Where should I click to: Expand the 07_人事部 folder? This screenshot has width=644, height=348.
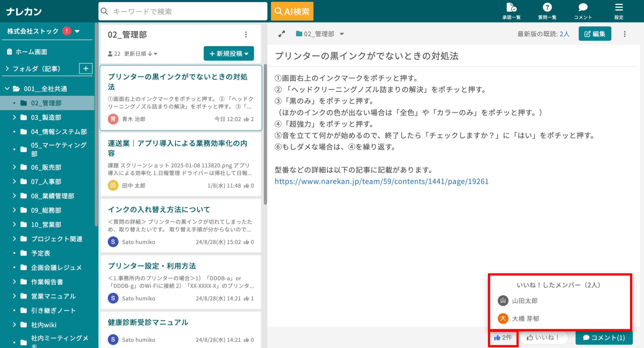click(x=14, y=181)
